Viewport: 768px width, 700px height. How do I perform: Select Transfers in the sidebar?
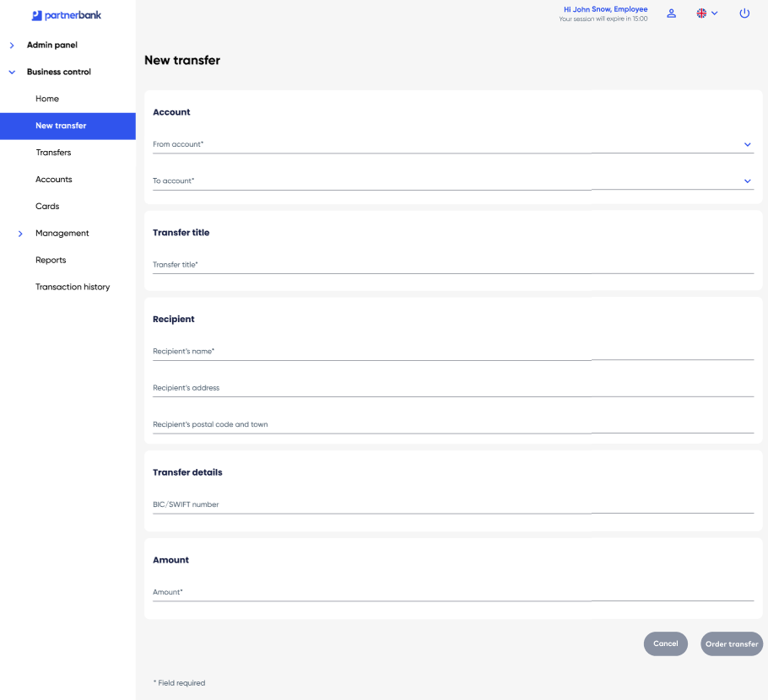53,153
